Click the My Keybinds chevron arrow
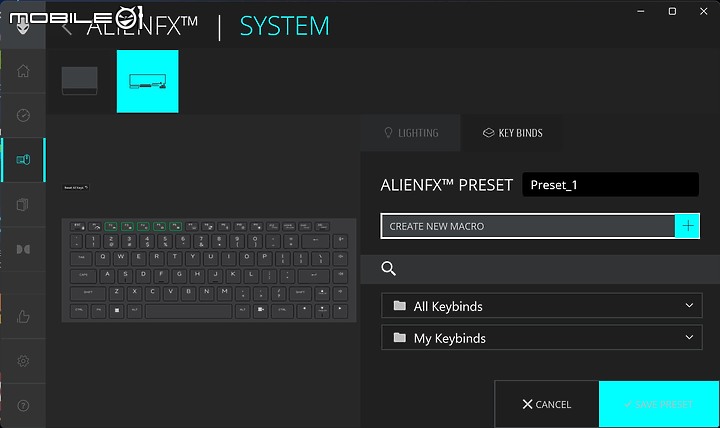Image resolution: width=720 pixels, height=428 pixels. [x=689, y=337]
